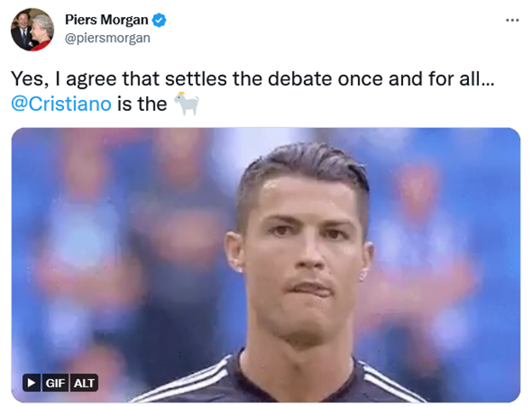Click the woman in red in the avatar
The image size is (532, 407).
(x=41, y=34)
